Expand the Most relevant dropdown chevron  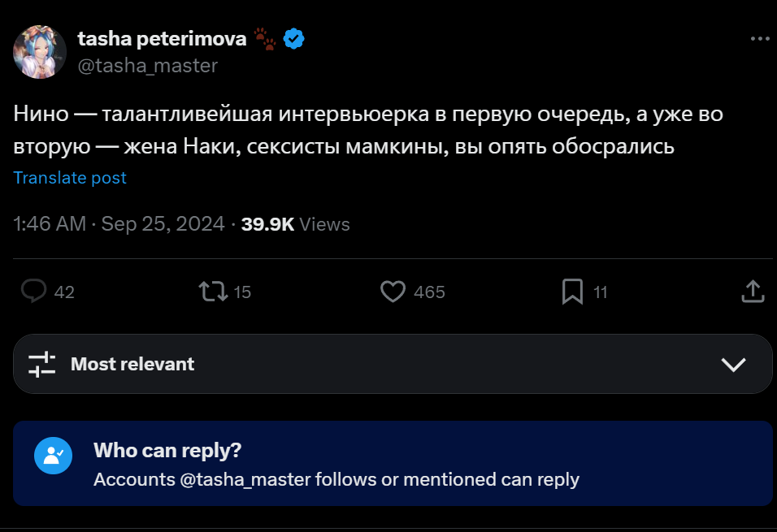[733, 365]
